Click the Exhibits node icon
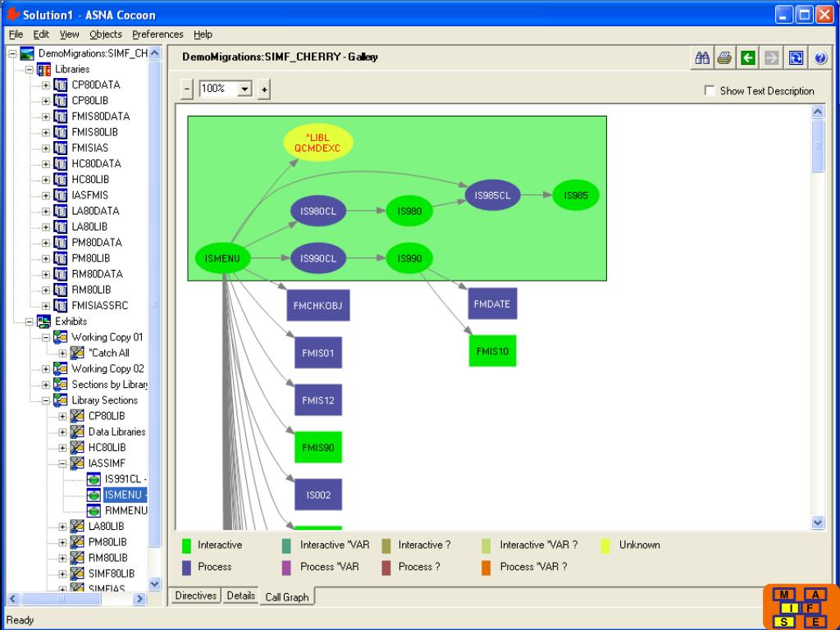 [44, 322]
